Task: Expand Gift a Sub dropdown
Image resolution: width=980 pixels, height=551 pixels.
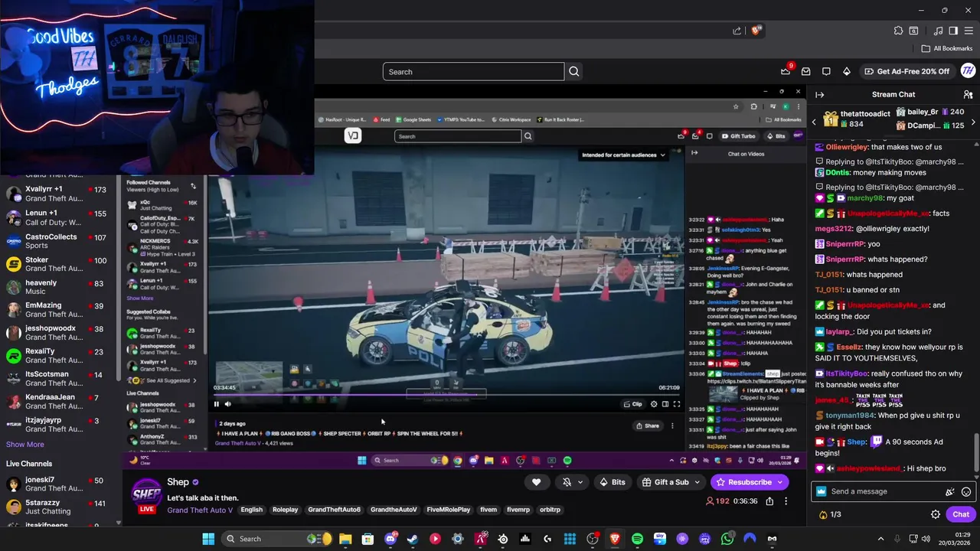Action: [x=695, y=482]
